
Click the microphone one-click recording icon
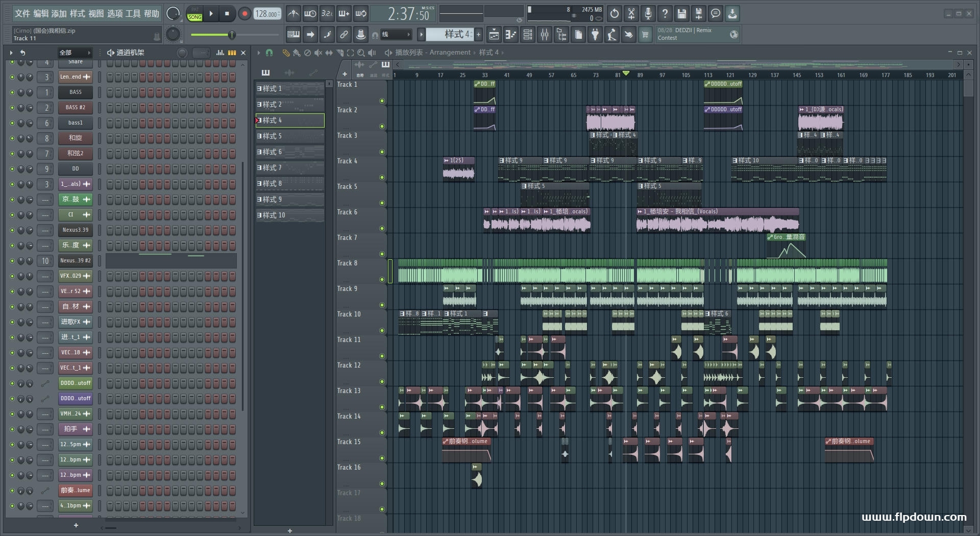[648, 14]
